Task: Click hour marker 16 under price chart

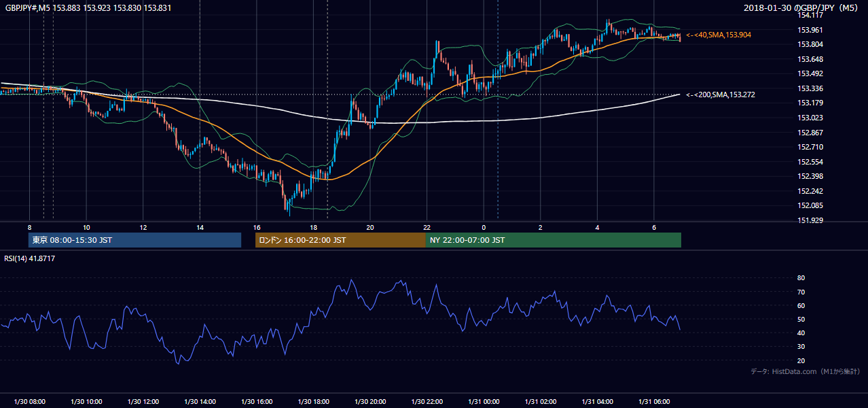Action: 256,227
